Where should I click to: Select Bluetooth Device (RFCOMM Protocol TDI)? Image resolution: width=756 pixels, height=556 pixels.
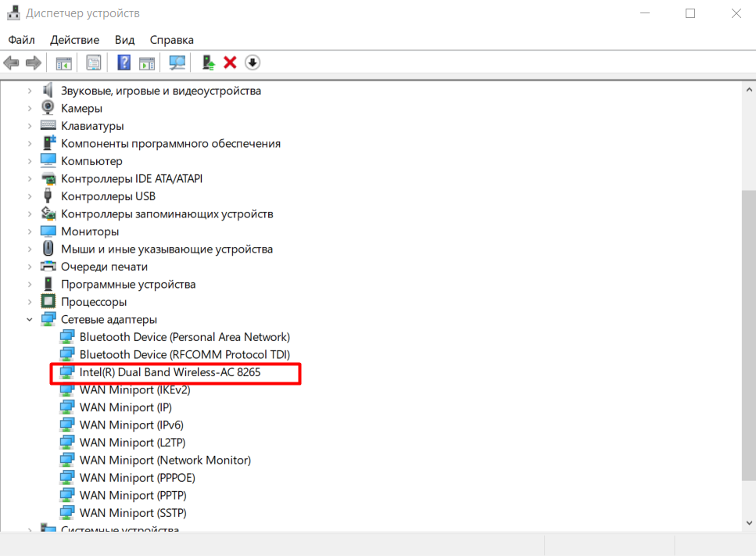pyautogui.click(x=185, y=354)
